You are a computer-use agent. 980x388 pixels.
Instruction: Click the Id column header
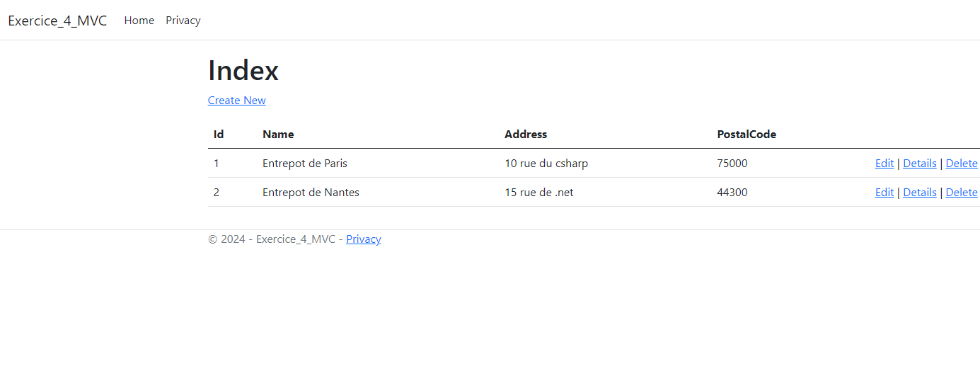219,135
